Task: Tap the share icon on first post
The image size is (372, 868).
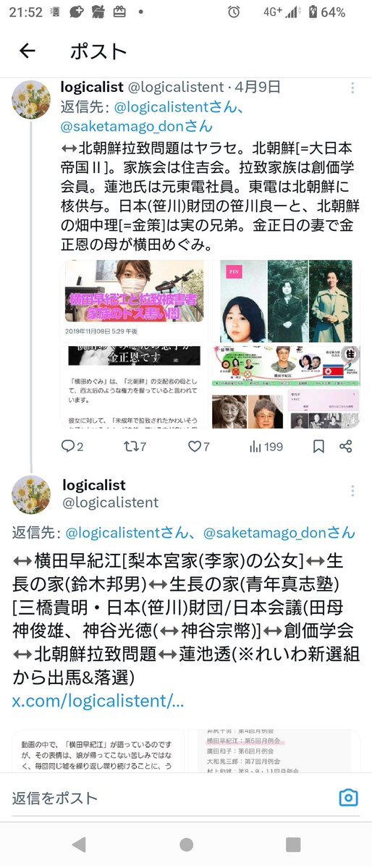Action: tap(346, 446)
